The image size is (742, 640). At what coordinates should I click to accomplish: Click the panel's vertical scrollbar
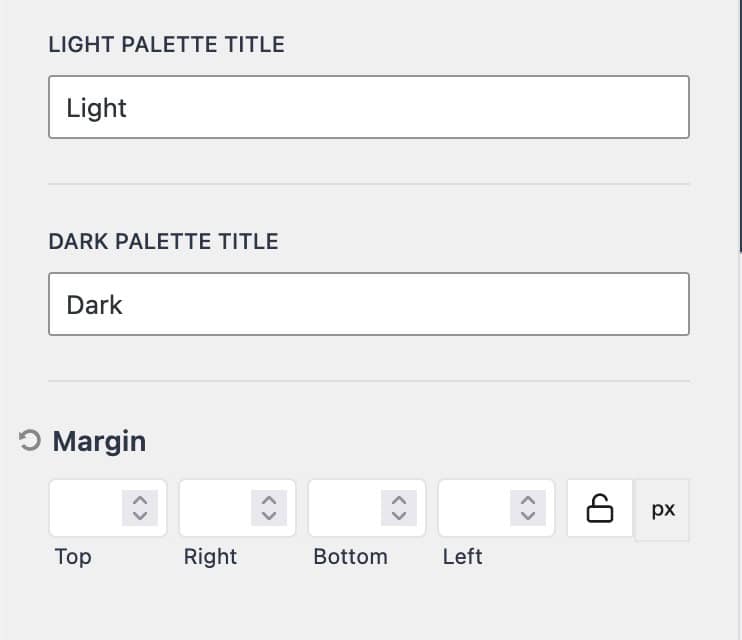739,125
